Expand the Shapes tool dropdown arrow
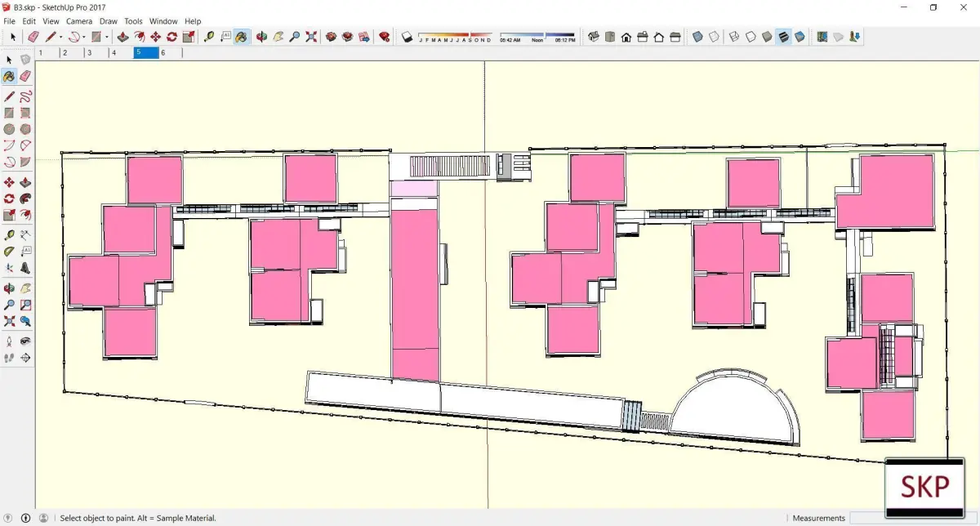This screenshot has width=980, height=526. click(x=107, y=37)
